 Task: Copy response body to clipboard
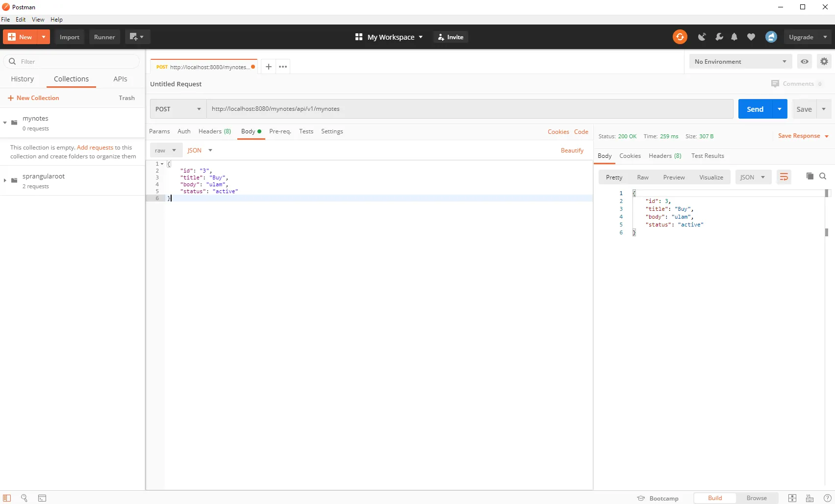pyautogui.click(x=810, y=176)
